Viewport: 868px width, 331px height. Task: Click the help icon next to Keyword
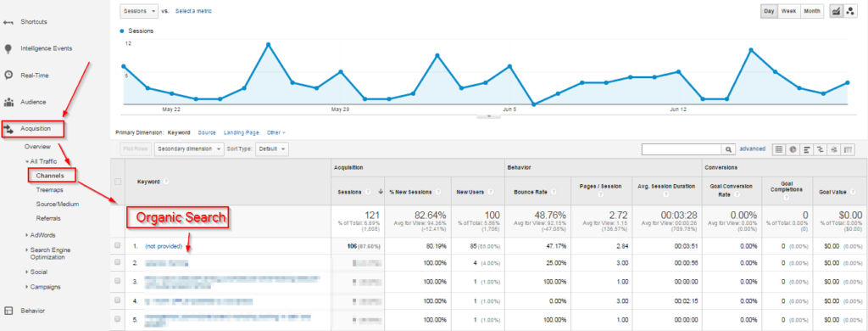tap(166, 182)
